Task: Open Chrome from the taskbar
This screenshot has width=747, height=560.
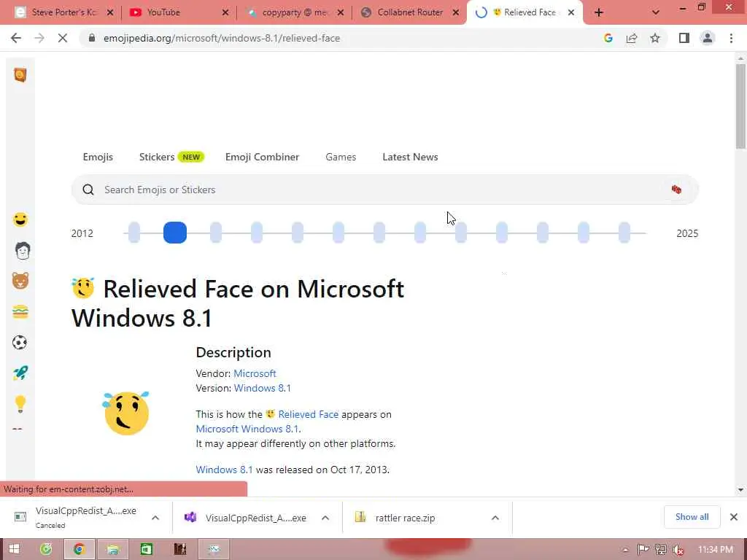Action: (x=79, y=550)
